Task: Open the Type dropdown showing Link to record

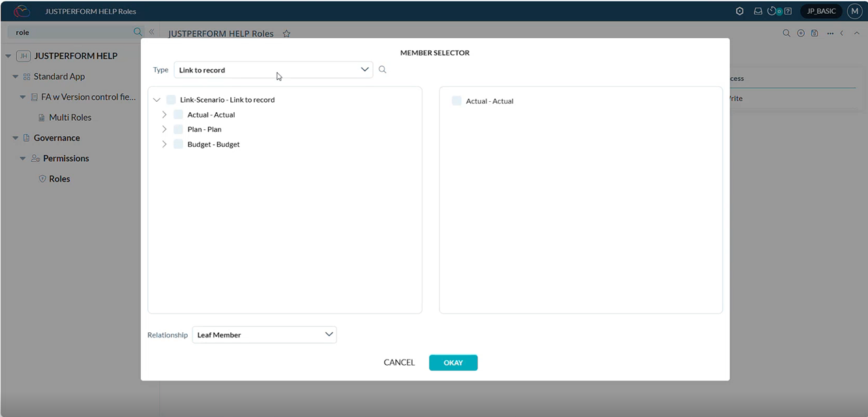Action: point(273,70)
